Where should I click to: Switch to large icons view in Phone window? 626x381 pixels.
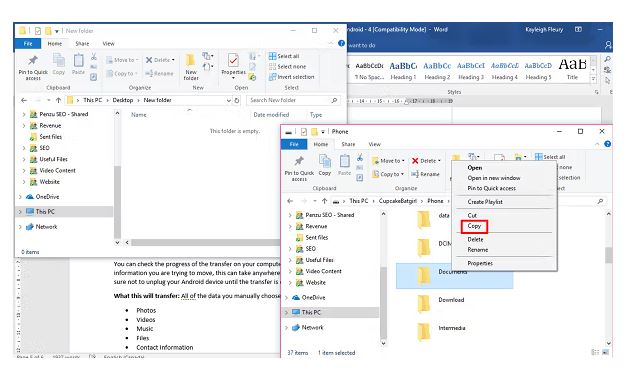tap(606, 352)
